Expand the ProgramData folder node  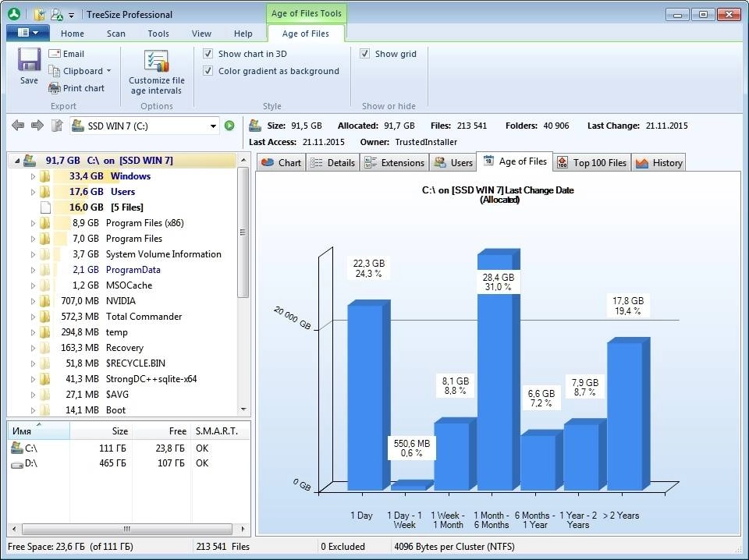pyautogui.click(x=33, y=270)
